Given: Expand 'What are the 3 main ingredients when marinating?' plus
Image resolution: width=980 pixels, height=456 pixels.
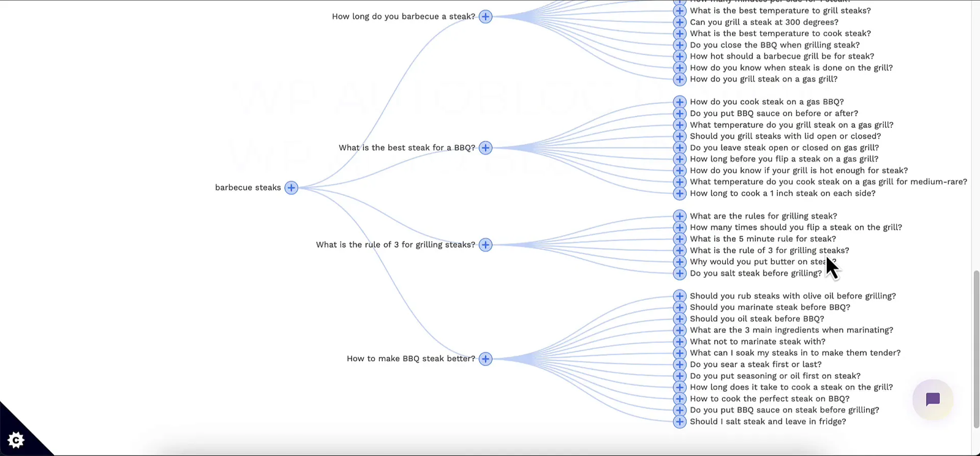Looking at the screenshot, I should pyautogui.click(x=679, y=331).
